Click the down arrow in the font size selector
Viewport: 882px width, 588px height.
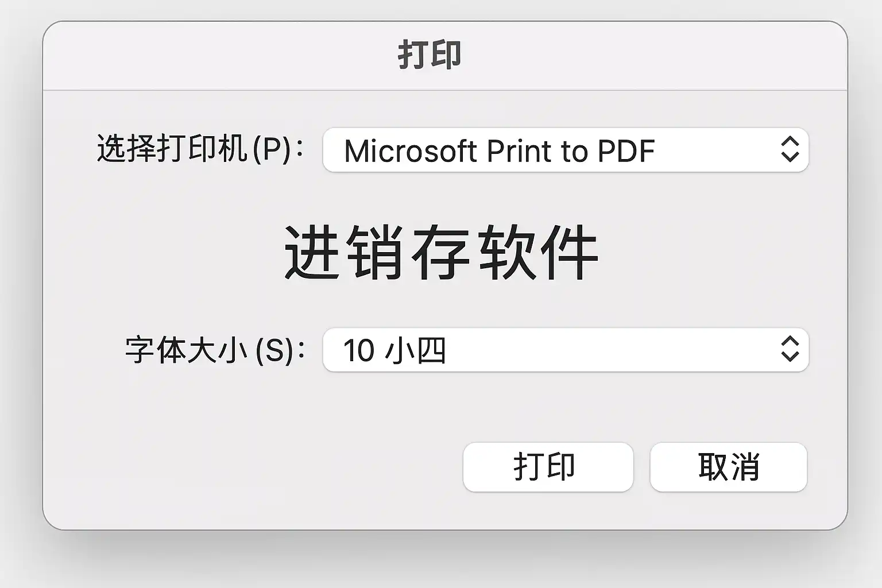pos(790,357)
